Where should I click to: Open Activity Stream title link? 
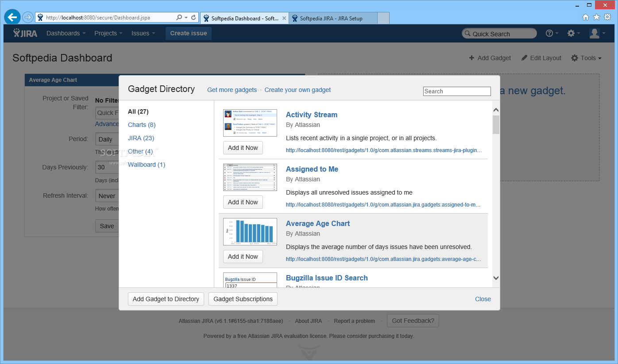click(312, 115)
